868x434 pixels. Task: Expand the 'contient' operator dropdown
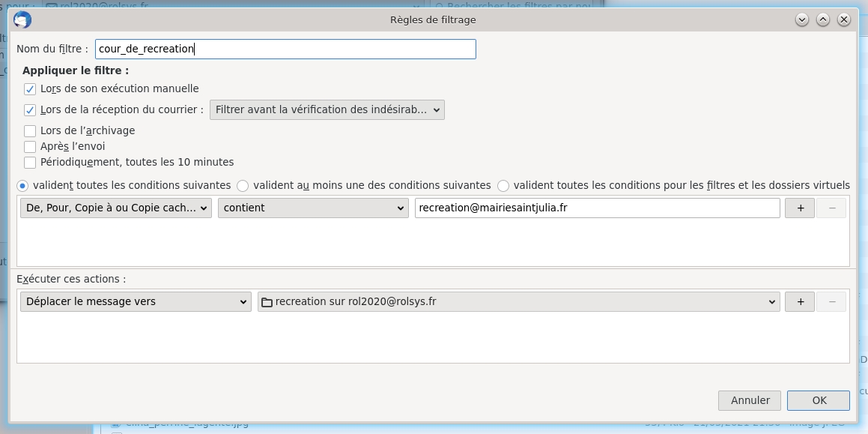click(x=313, y=208)
